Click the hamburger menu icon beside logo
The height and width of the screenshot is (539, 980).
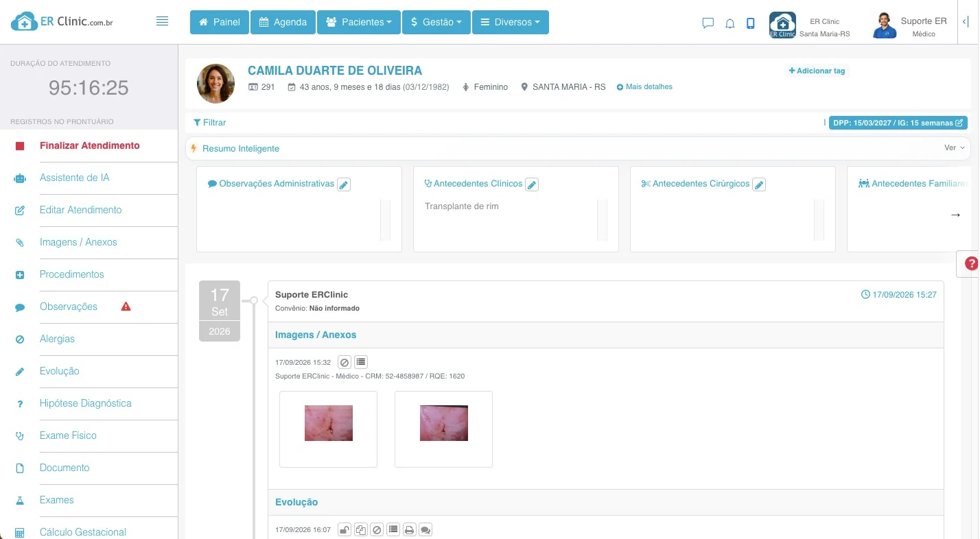coord(163,21)
